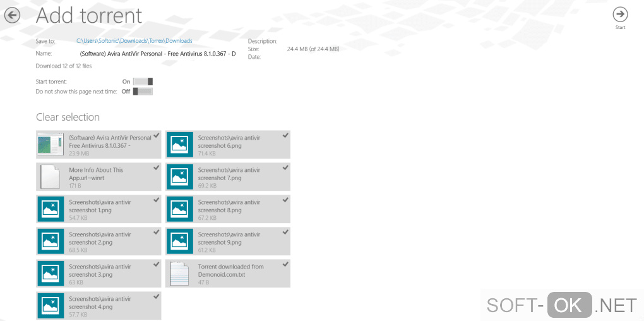Click the '23.9 MB' file size
Image resolution: width=644 pixels, height=321 pixels.
(79, 154)
